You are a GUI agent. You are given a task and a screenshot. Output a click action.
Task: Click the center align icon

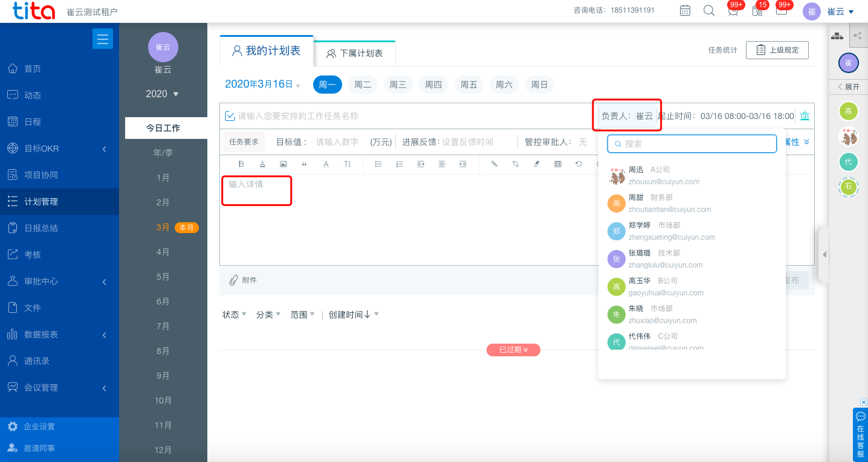(x=442, y=164)
